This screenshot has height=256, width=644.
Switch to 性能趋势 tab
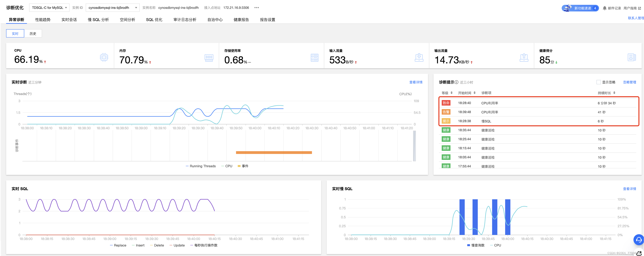[x=43, y=20]
